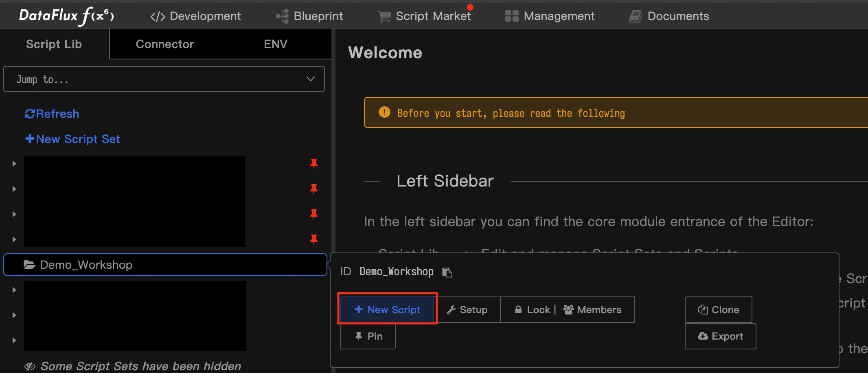The width and height of the screenshot is (868, 373).
Task: Export the Demo_Workshop script set
Action: click(x=720, y=336)
